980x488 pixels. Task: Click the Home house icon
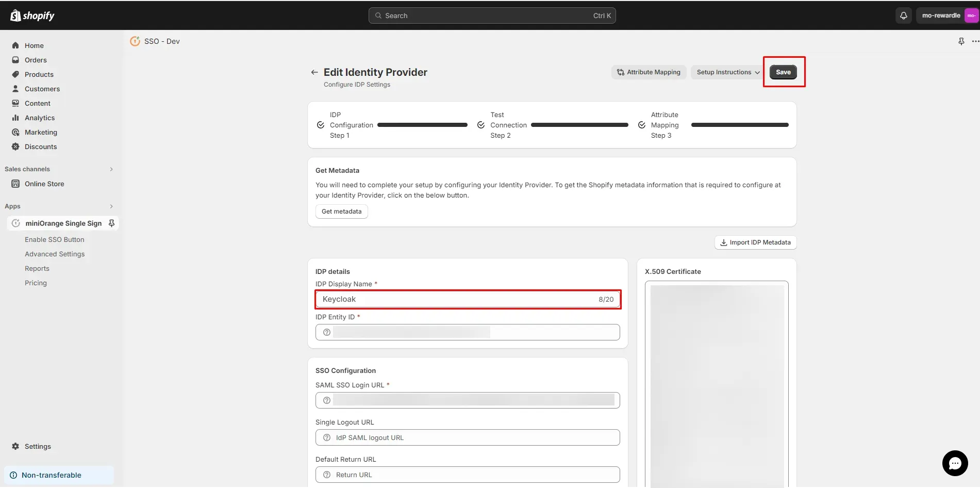click(15, 45)
